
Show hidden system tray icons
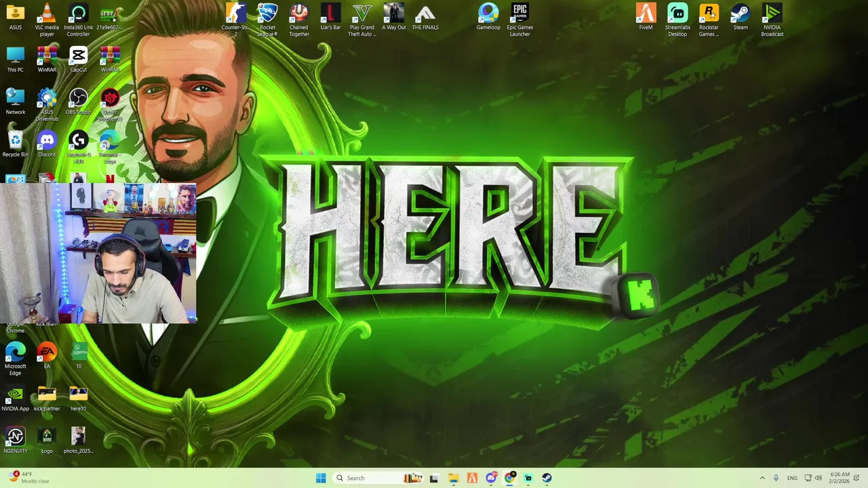762,478
